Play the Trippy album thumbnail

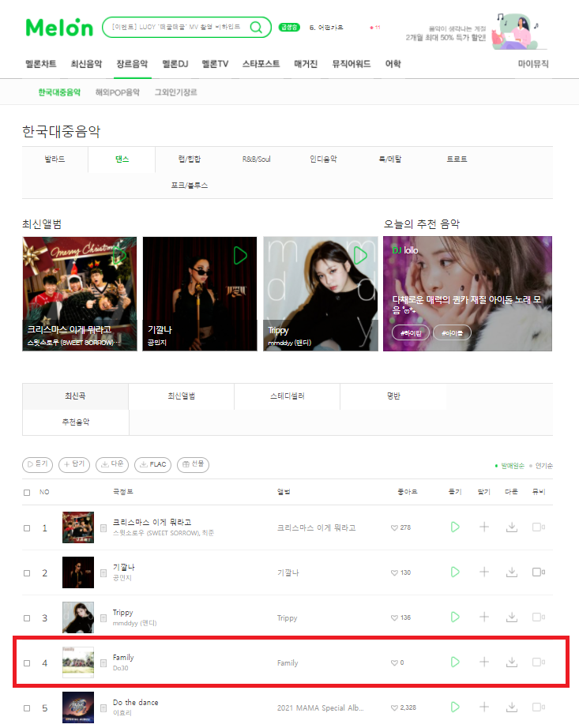tap(360, 255)
